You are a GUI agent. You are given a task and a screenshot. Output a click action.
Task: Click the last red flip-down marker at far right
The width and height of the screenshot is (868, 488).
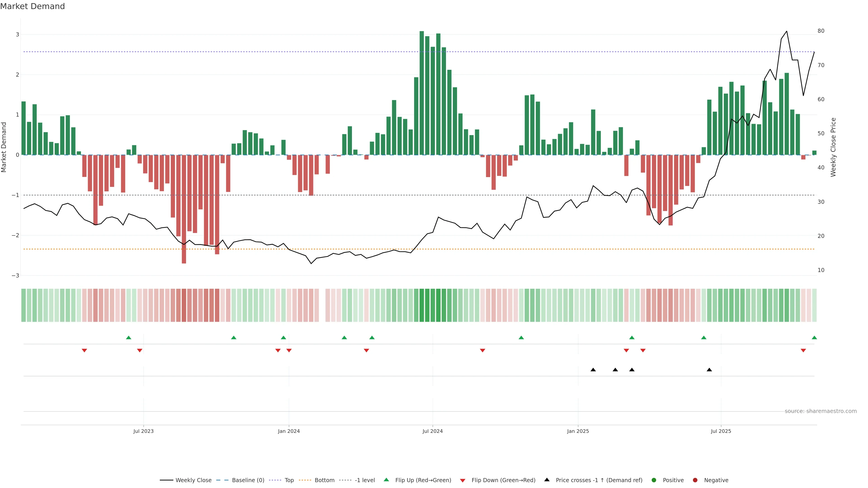coord(803,351)
